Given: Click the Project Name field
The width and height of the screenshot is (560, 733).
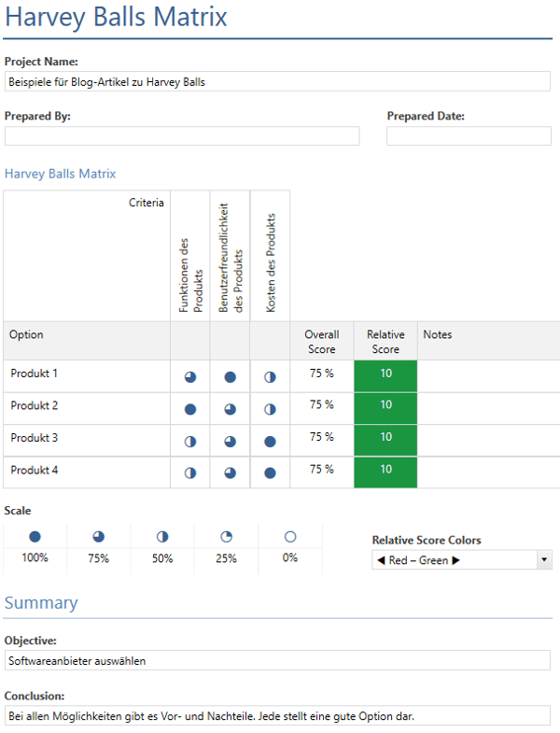Looking at the screenshot, I should pos(277,82).
